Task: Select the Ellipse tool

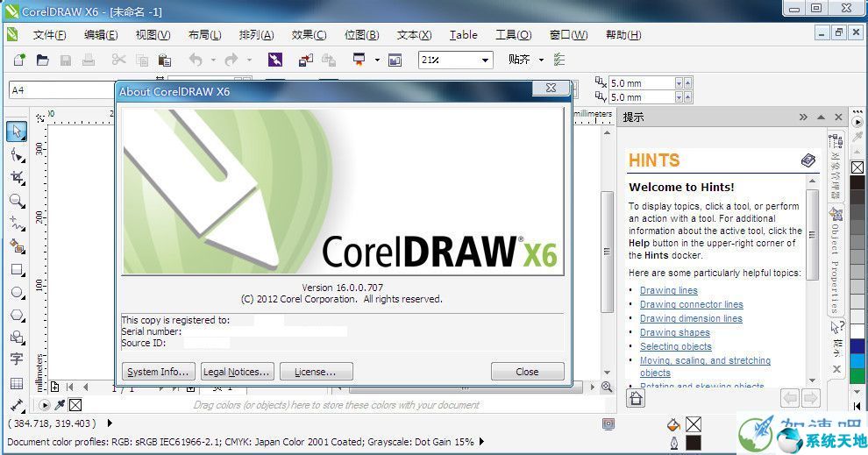Action: tap(18, 292)
